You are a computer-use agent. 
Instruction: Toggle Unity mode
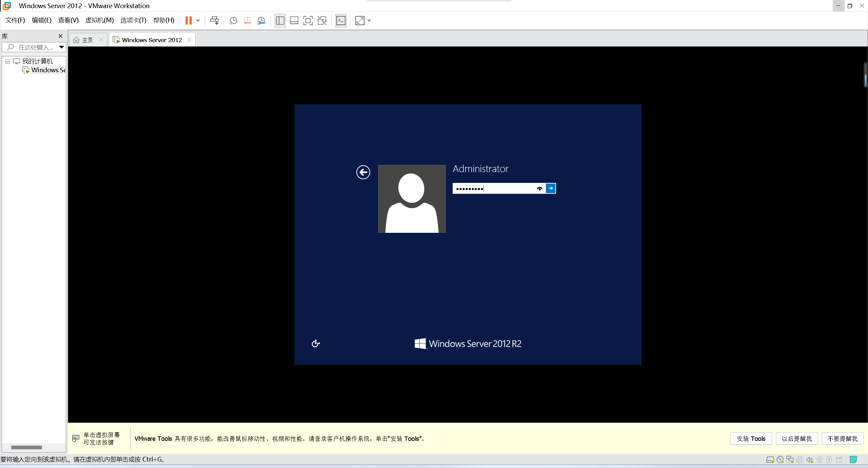point(322,21)
